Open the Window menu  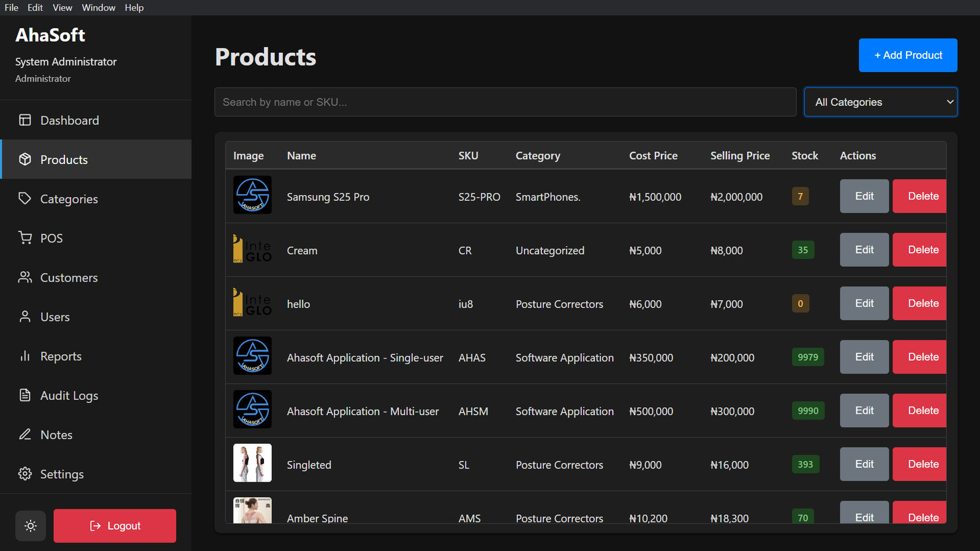(x=99, y=7)
